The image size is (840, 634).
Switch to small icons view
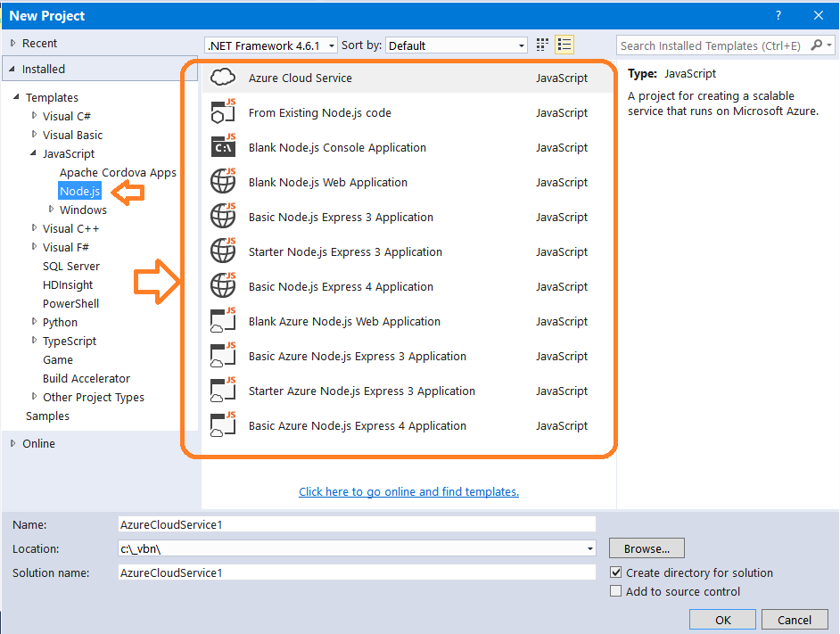tap(542, 45)
